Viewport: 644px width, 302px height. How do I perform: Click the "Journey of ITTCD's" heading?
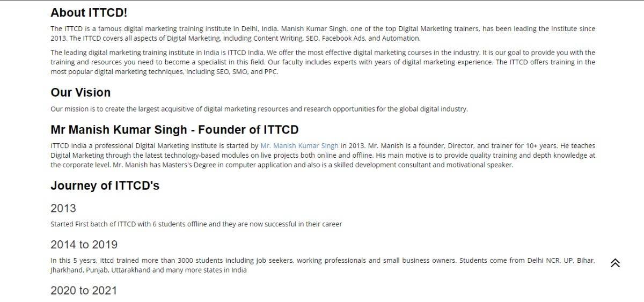[105, 186]
